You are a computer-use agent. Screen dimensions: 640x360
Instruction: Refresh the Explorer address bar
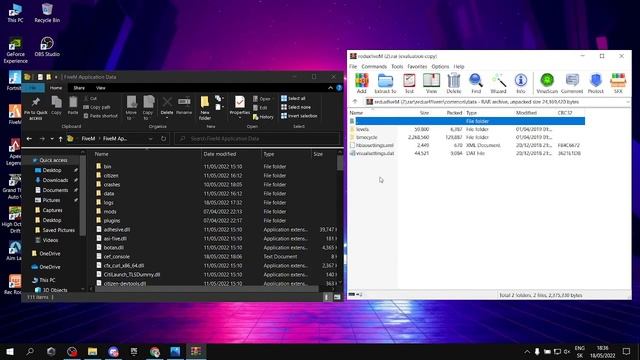163,139
